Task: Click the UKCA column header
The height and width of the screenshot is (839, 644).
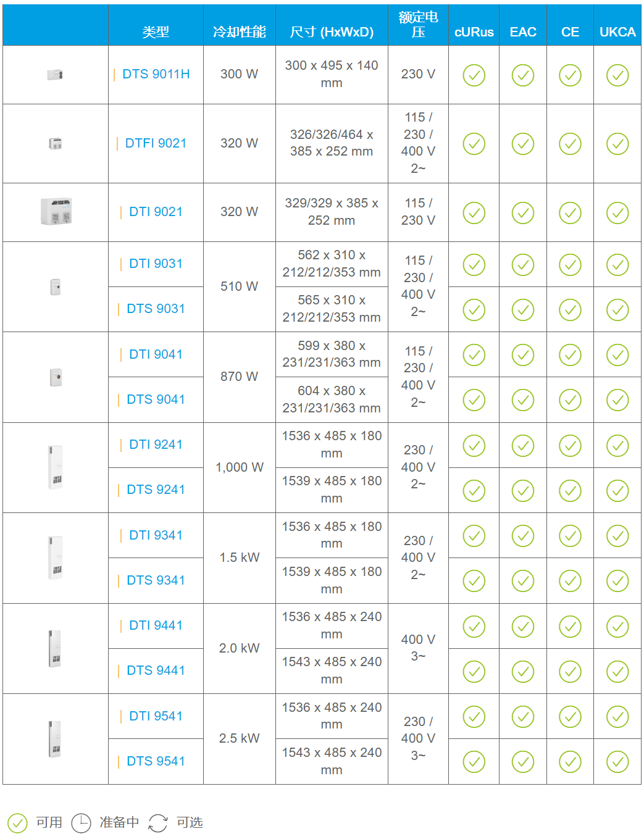Action: tap(617, 32)
